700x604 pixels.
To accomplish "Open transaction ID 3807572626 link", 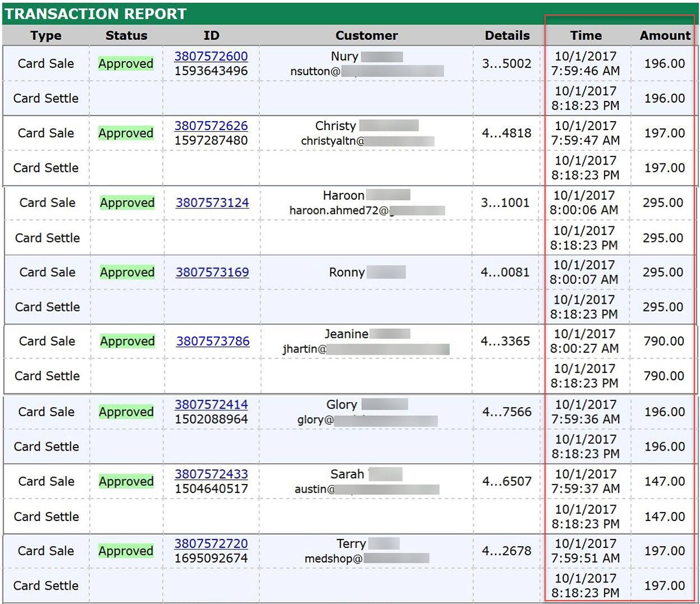I will 211,126.
